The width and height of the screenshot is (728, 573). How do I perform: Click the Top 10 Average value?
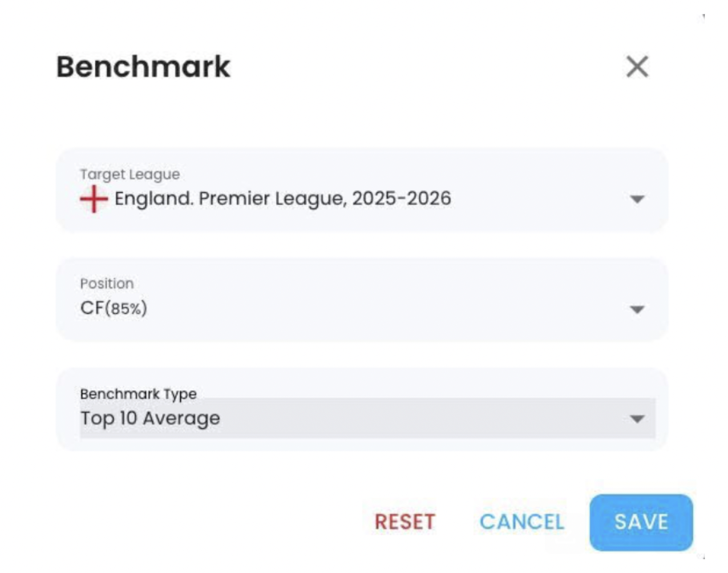coord(149,418)
